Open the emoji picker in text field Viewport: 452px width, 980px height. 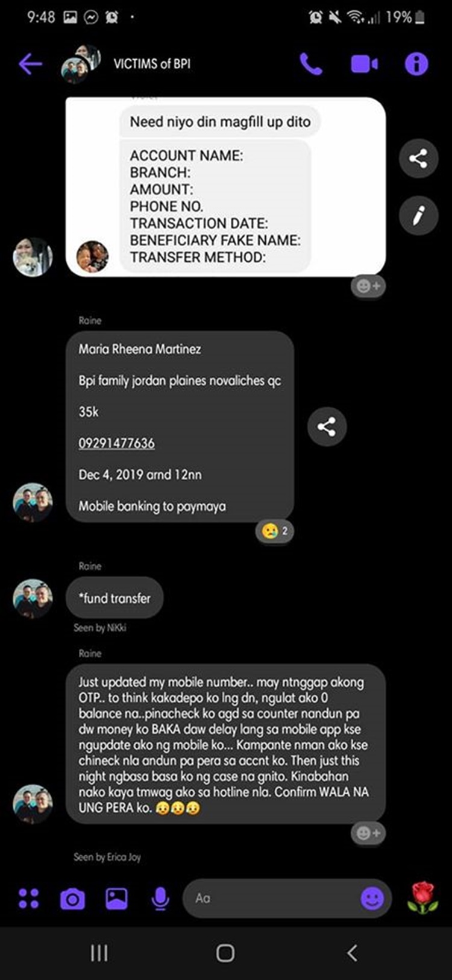pyautogui.click(x=372, y=899)
